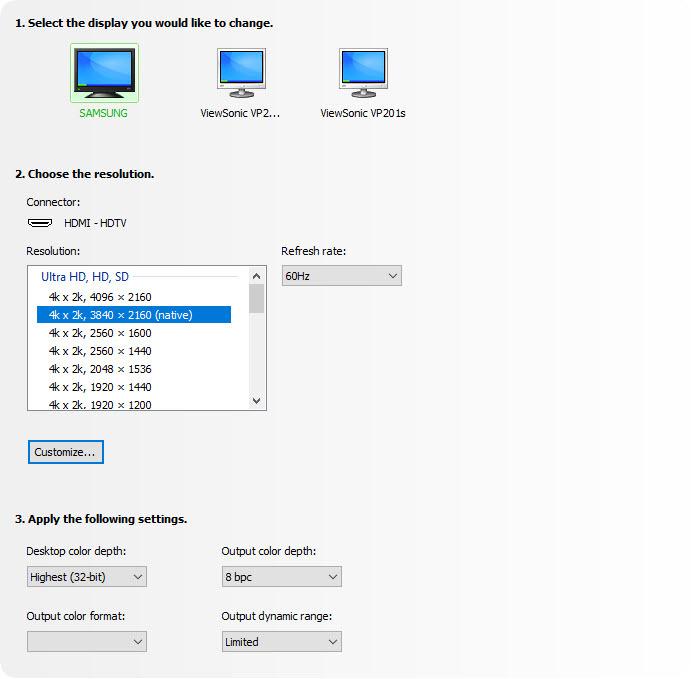
Task: Open the Refresh rate dropdown
Action: pos(341,275)
